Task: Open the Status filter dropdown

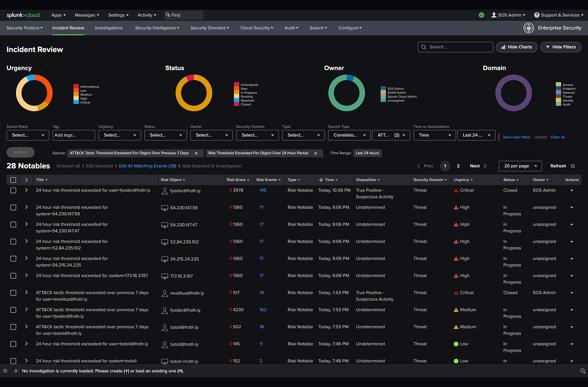Action: click(166, 135)
